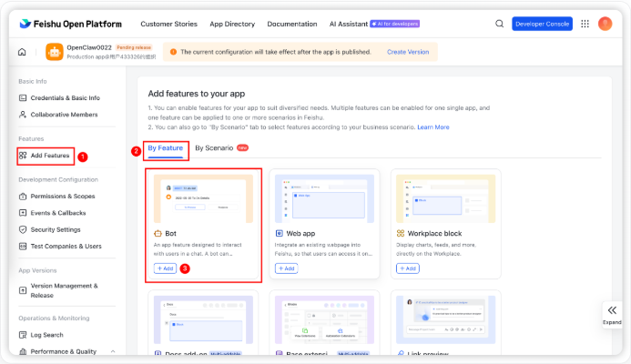
Task: Open the nine-dot apps grid icon
Action: point(585,24)
